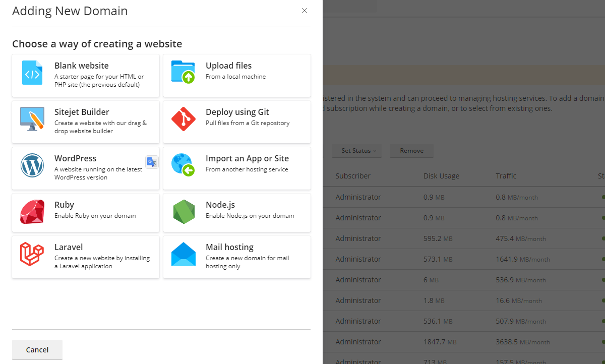Click Administrator in the 595.2 MB row
The width and height of the screenshot is (605, 364).
[358, 238]
